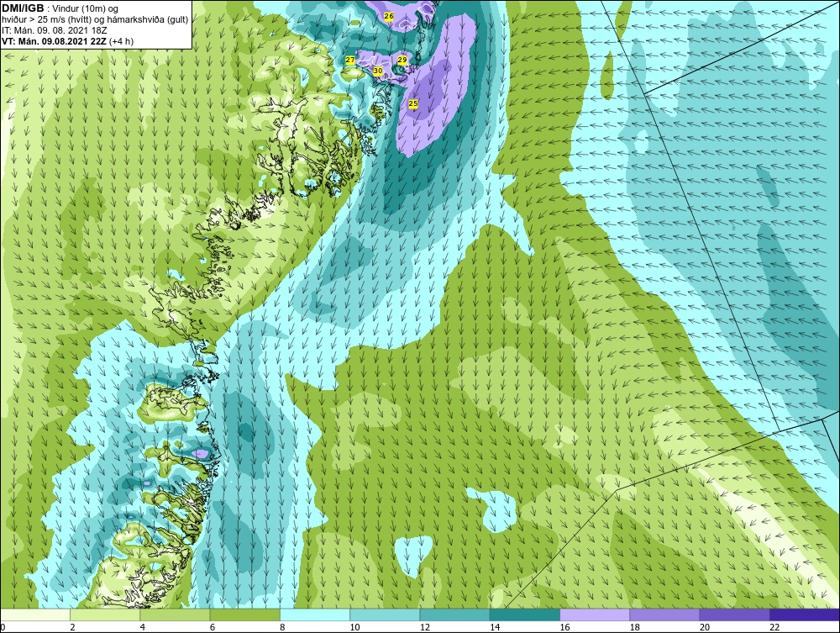Click the 'VT: Mán. 09.08.2021 22Z' line
The image size is (840, 633).
[54, 41]
